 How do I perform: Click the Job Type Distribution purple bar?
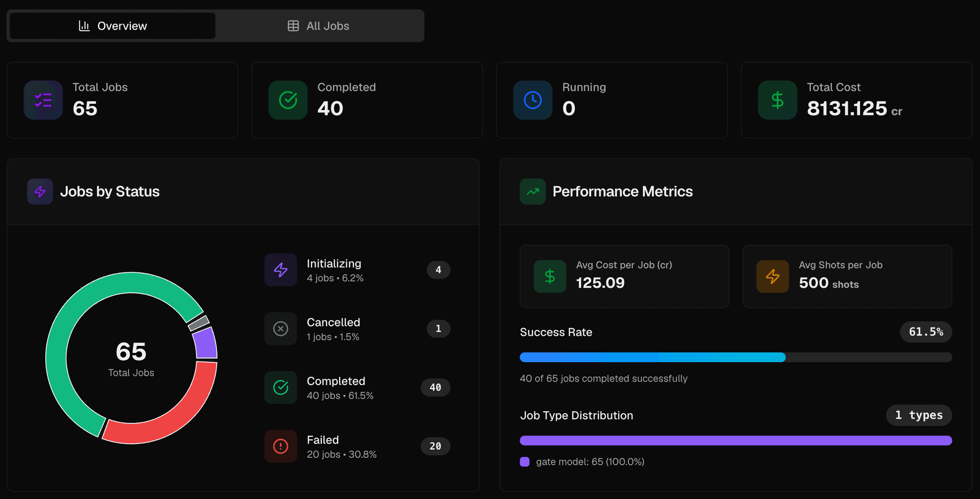coord(736,441)
